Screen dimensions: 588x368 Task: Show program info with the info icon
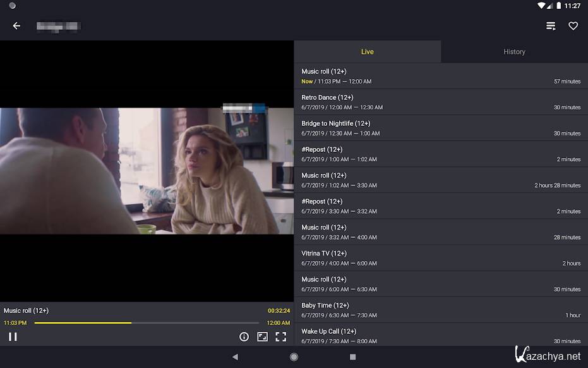tap(244, 337)
